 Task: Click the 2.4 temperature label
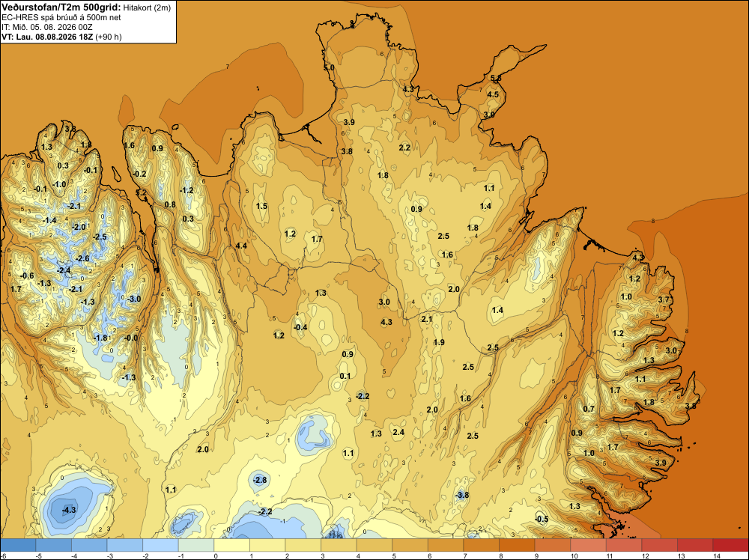398,433
